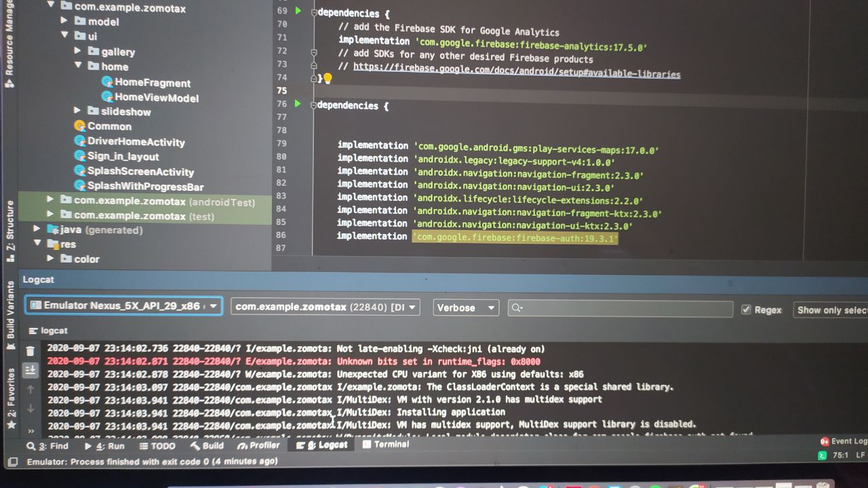Select the Common class in project tree
868x488 pixels.
(x=102, y=126)
